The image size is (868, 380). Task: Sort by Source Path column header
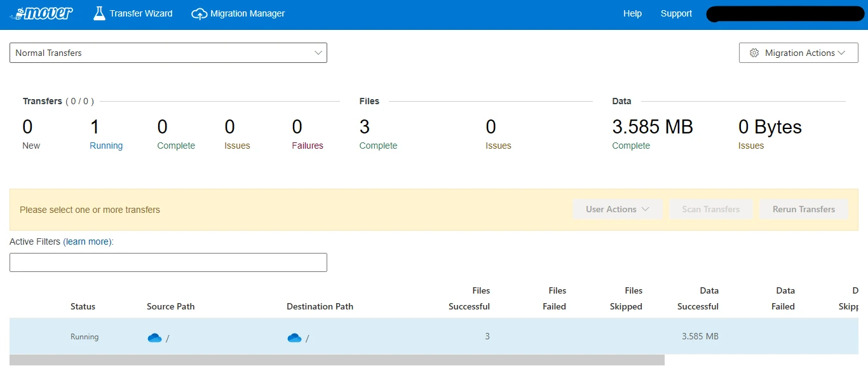170,306
